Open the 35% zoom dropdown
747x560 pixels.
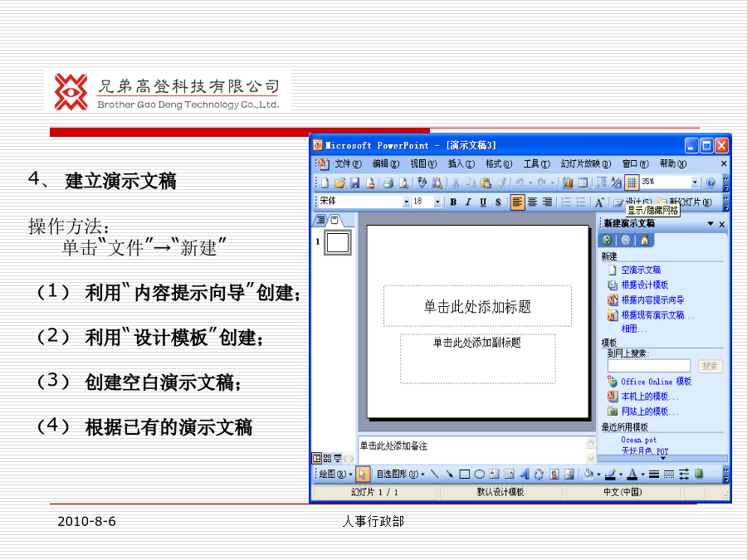pyautogui.click(x=695, y=183)
